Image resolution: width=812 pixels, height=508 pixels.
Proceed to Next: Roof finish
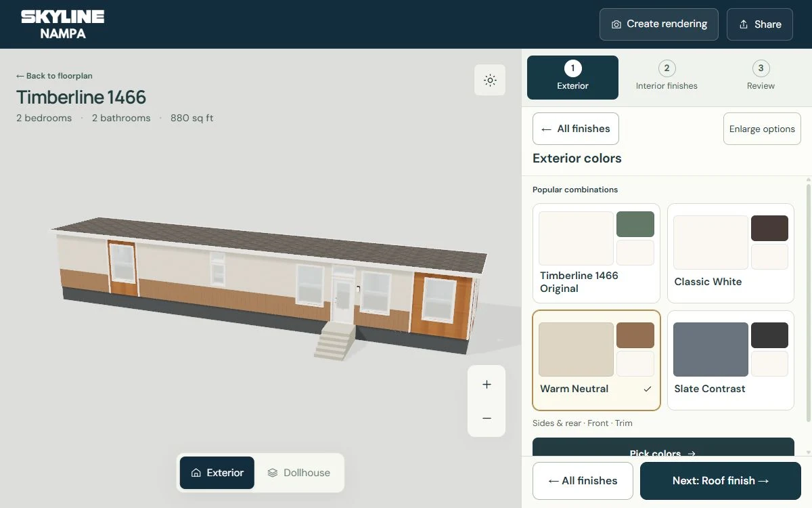point(721,481)
